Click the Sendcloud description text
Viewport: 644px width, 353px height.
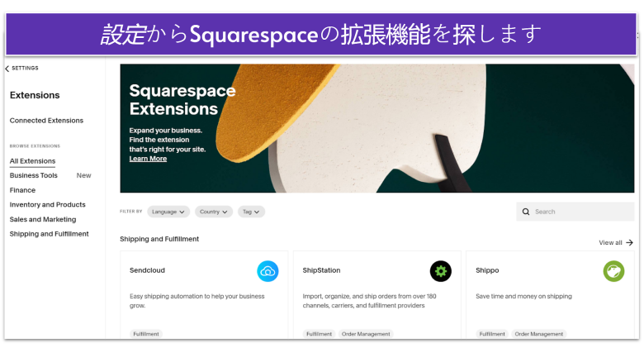coord(197,301)
